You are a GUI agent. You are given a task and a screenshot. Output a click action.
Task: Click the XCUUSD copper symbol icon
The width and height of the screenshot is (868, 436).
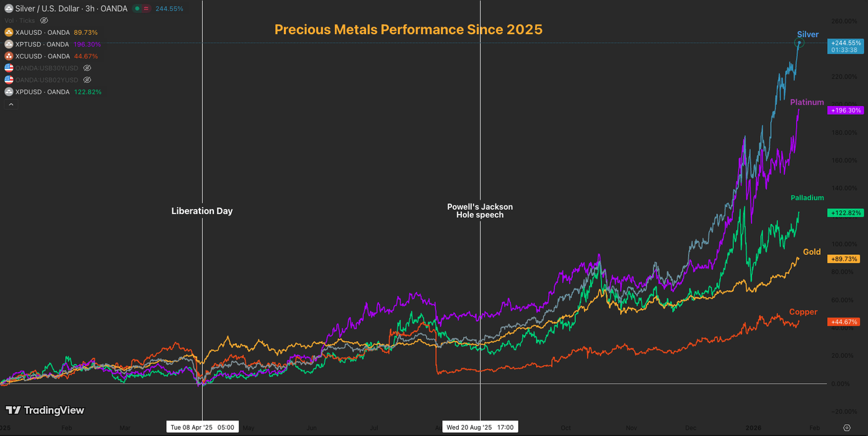pyautogui.click(x=9, y=56)
